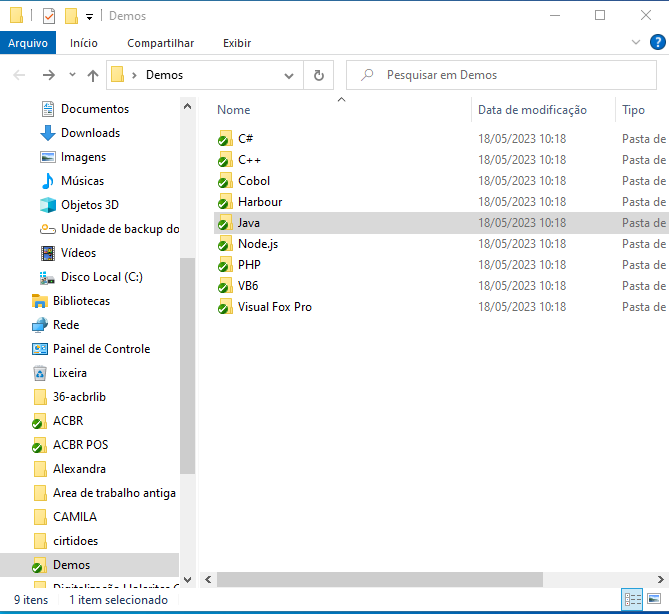
Task: Click the Properties icon in title bar
Action: [49, 16]
